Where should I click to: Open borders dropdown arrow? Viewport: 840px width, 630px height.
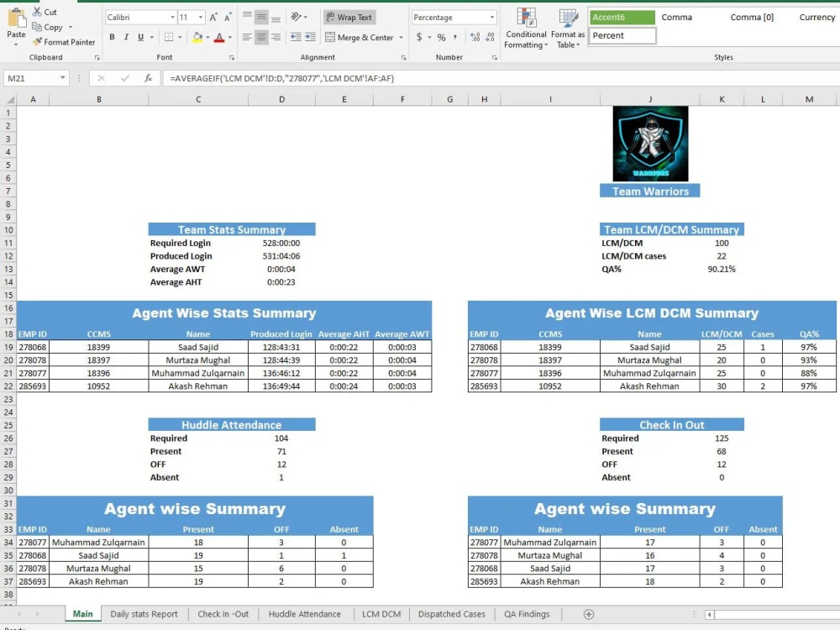180,38
